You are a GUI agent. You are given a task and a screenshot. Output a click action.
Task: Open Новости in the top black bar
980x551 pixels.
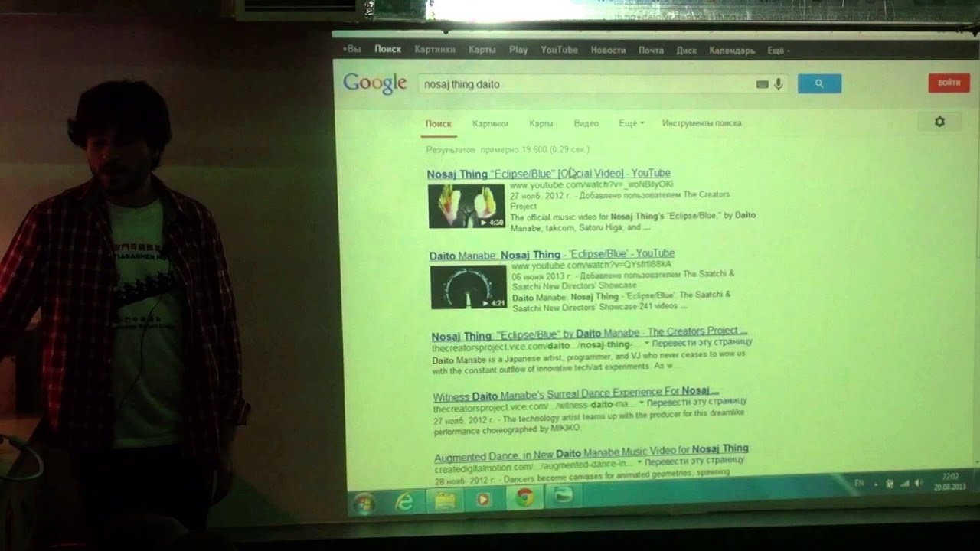coord(608,50)
